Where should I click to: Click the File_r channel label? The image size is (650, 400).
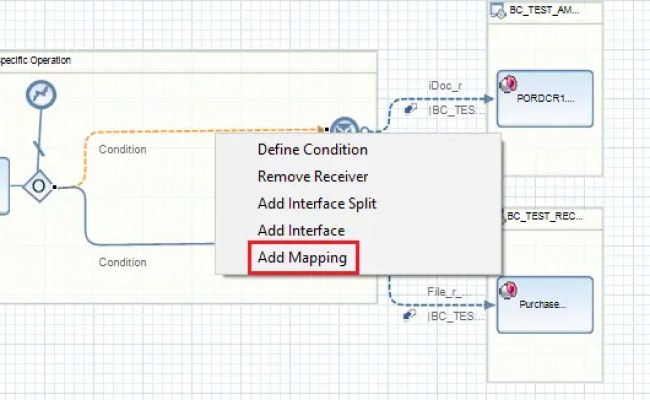(449, 292)
